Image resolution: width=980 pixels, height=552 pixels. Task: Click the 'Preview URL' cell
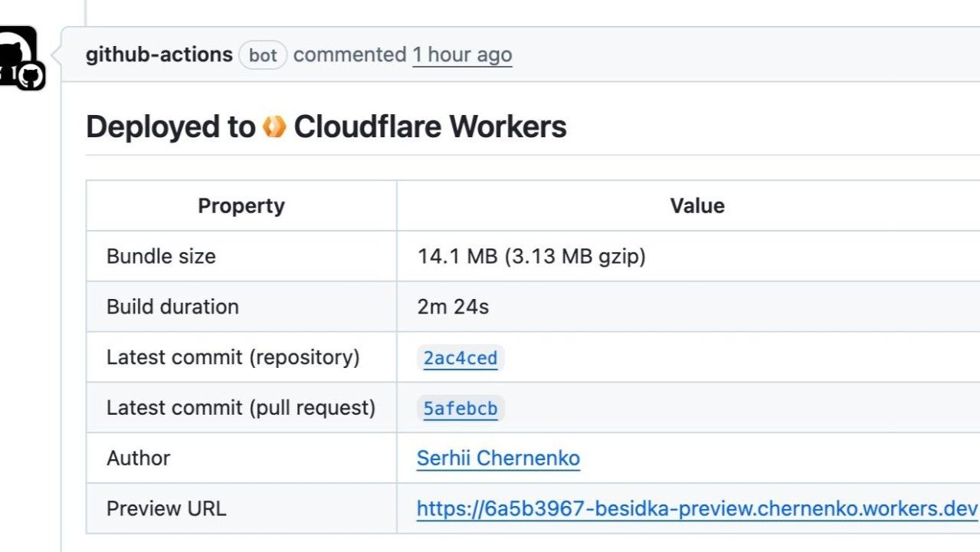point(241,509)
